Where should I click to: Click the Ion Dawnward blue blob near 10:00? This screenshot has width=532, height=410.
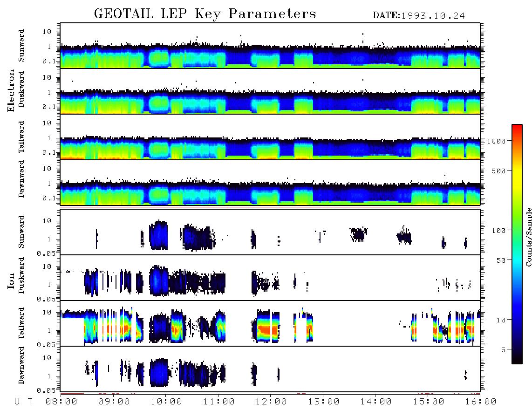tap(159, 372)
